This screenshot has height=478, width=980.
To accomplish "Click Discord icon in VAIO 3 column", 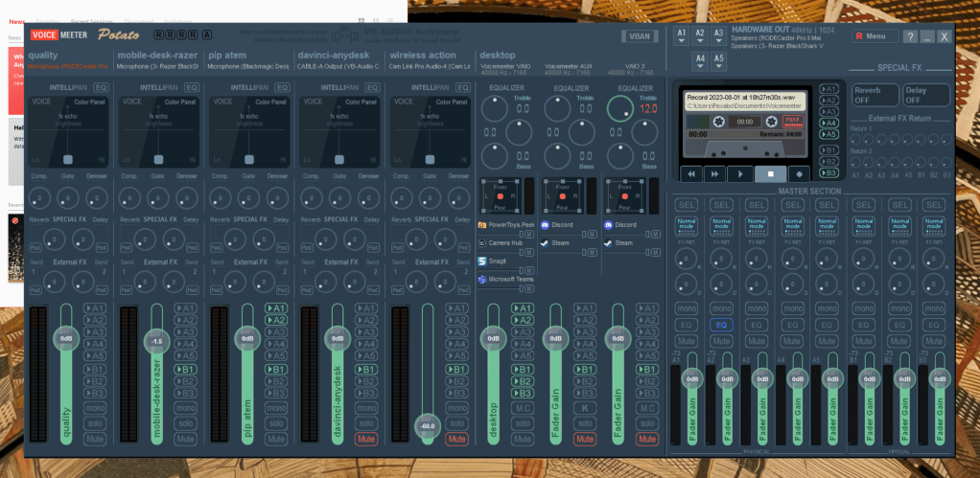I will pyautogui.click(x=608, y=225).
